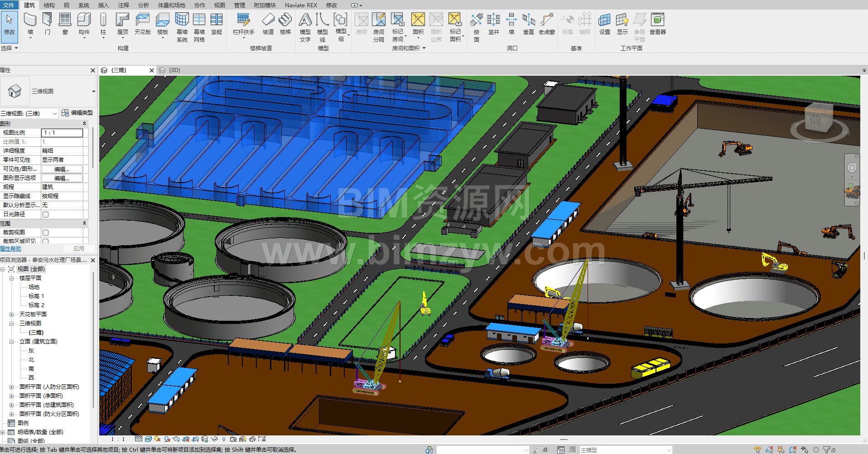This screenshot has height=454, width=868.
Task: Click the ViewCube in the 3D view
Action: (x=819, y=120)
